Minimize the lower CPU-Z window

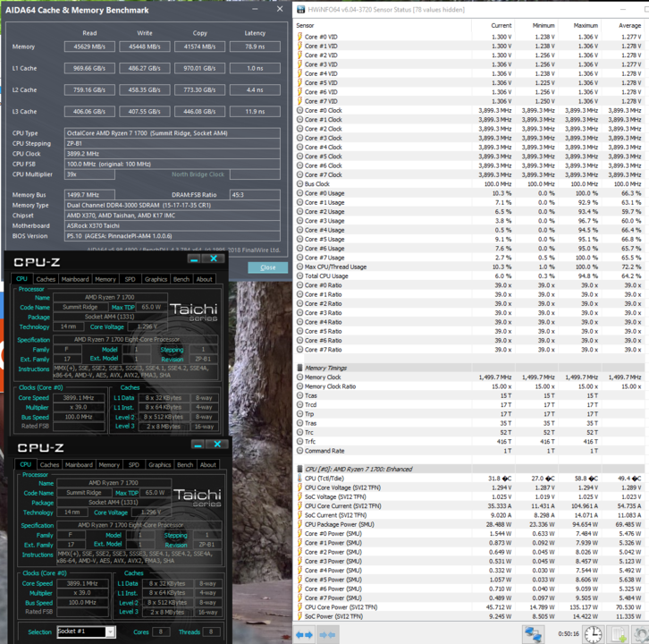(x=198, y=445)
